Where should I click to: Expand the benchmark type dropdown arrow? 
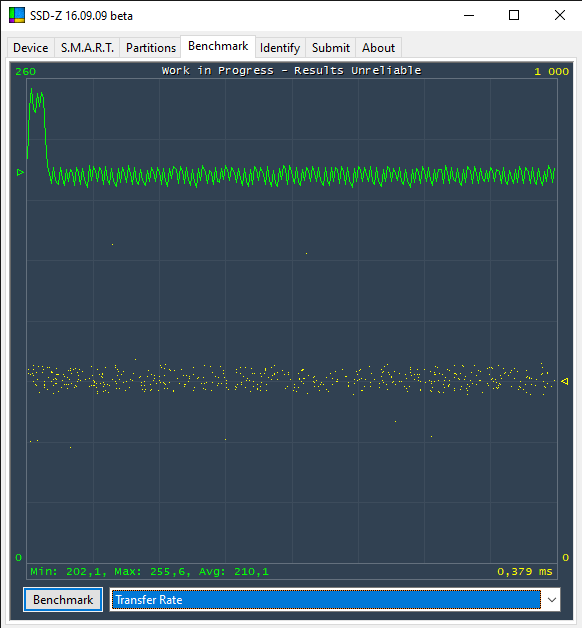tap(552, 600)
